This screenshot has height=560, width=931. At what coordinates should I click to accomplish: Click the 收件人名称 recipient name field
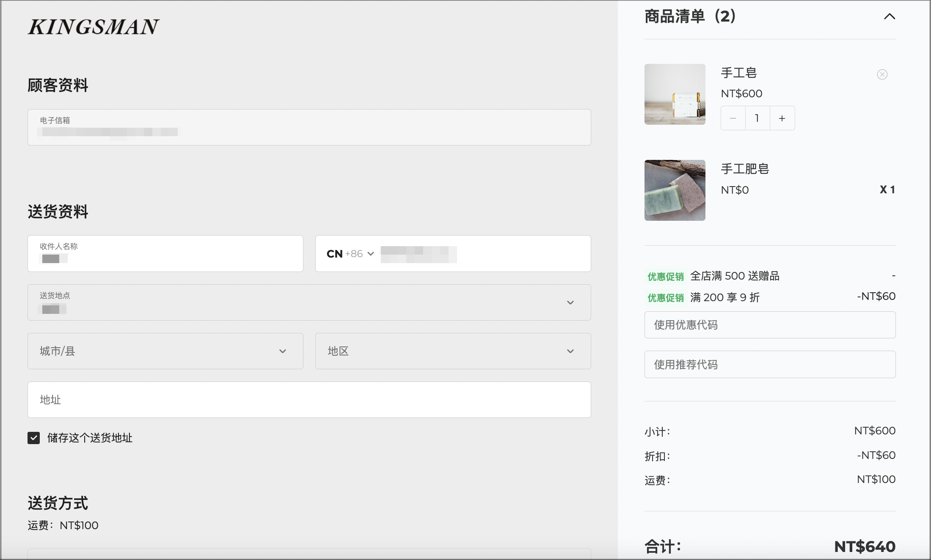click(165, 253)
